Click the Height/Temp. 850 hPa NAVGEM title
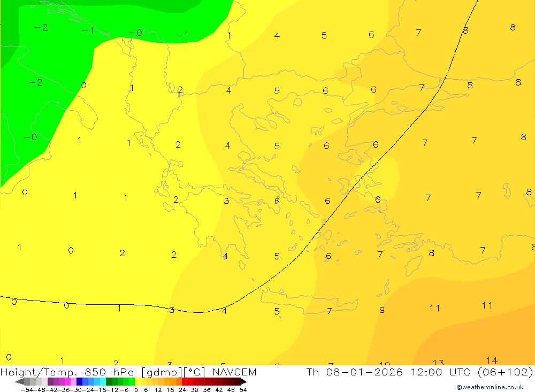Screen dimensions: 535x392 click(128, 372)
